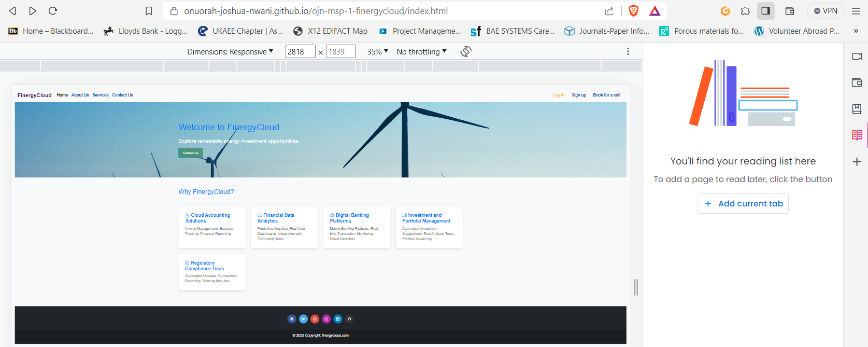Toggle the VPN button

tap(826, 11)
